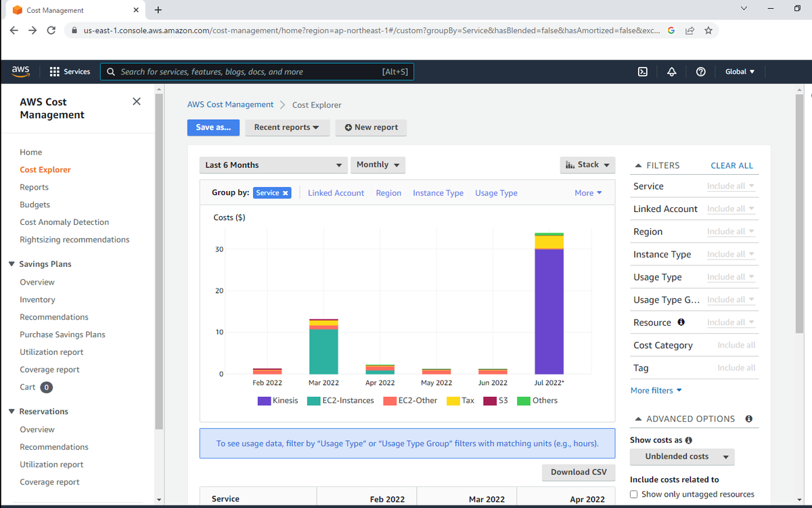Open the Usage Type filter dropdown

click(731, 277)
